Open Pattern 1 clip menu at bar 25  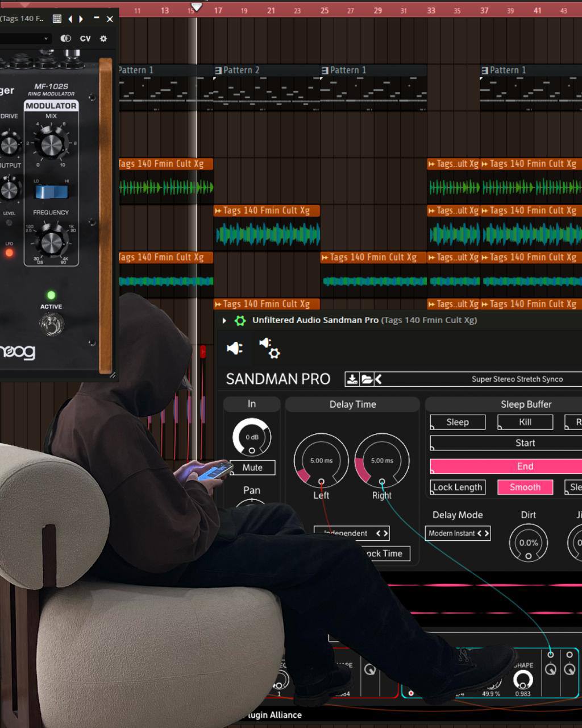click(x=325, y=71)
